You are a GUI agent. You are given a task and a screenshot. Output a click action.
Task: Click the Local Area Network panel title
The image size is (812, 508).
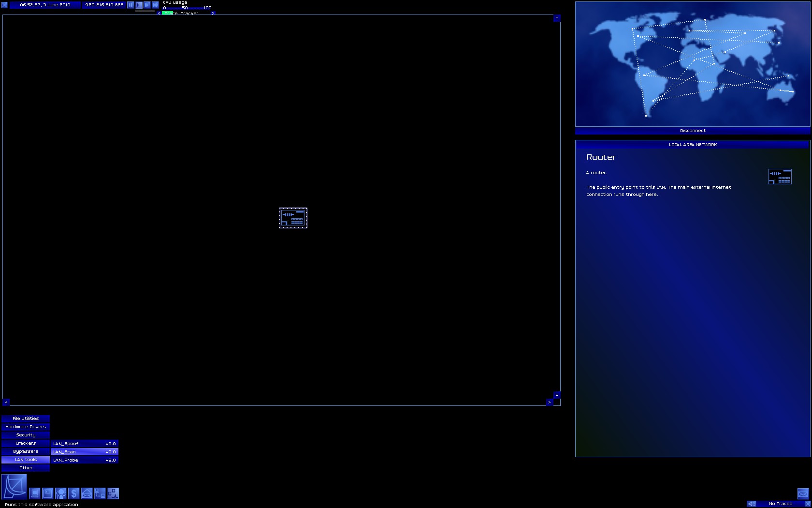coord(693,145)
